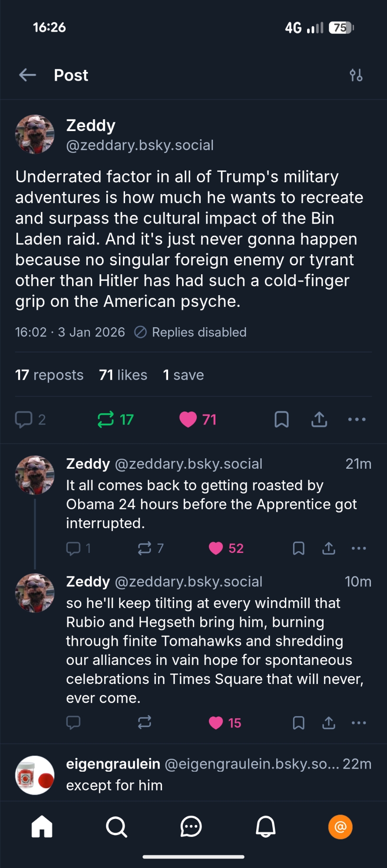The height and width of the screenshot is (868, 387).
Task: Open thread display settings icon
Action: pos(356,76)
